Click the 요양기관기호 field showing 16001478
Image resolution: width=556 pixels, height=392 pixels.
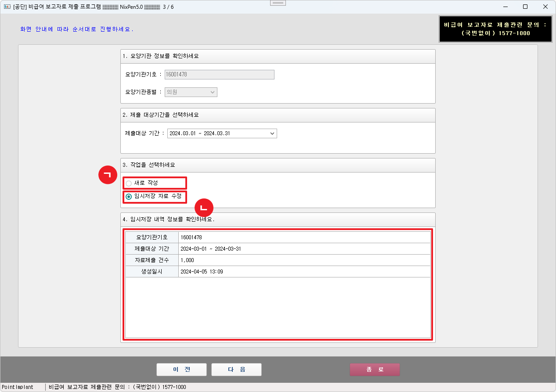(219, 75)
